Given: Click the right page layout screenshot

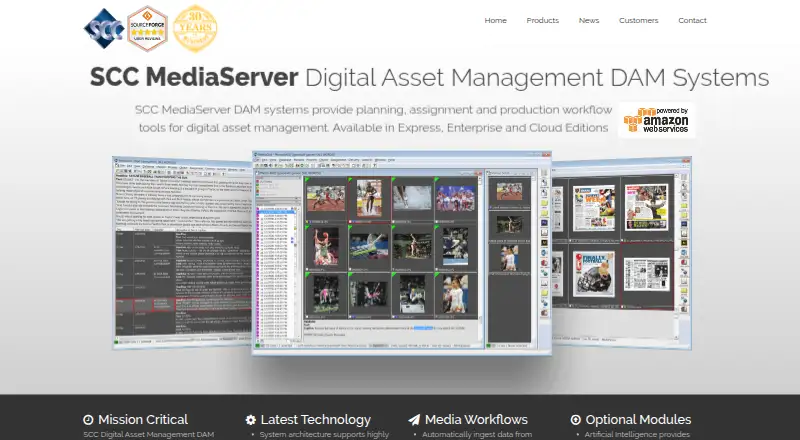Looking at the screenshot, I should tap(621, 253).
